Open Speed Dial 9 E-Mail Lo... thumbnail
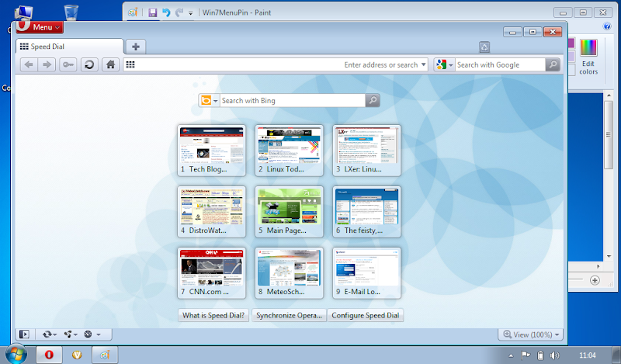This screenshot has width=621, height=364. click(x=366, y=273)
